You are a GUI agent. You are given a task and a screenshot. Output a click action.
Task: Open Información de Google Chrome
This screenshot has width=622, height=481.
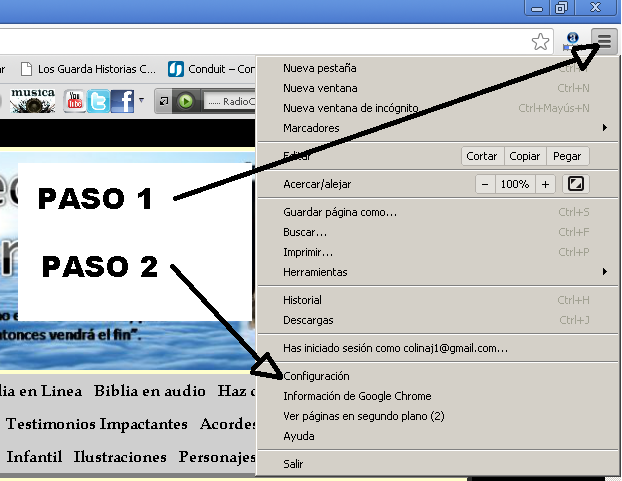click(x=438, y=396)
